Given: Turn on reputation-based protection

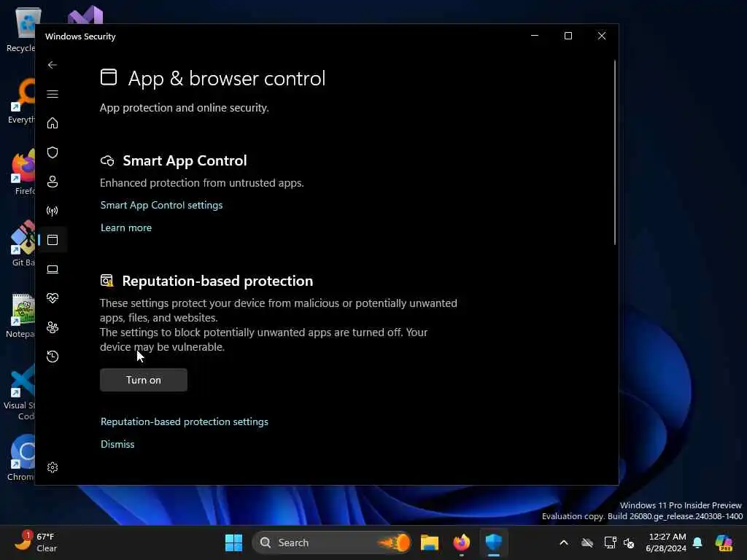Looking at the screenshot, I should tap(144, 380).
